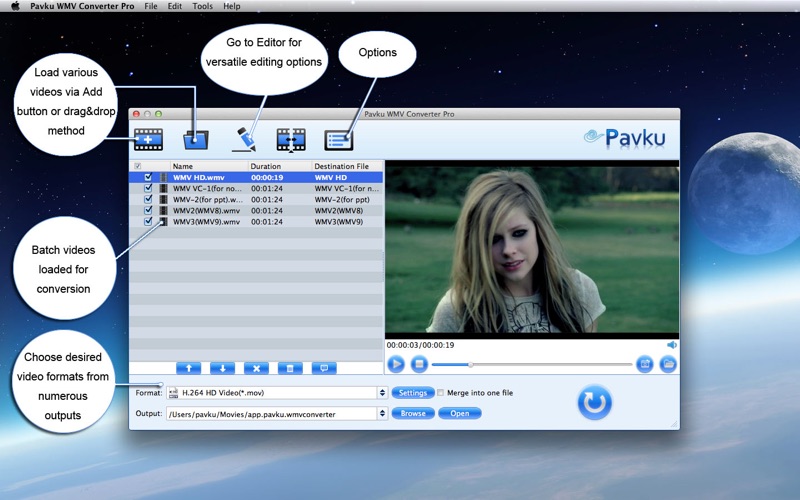Screen dimensions: 800x500
Task: Click the Open output button
Action: tap(460, 413)
